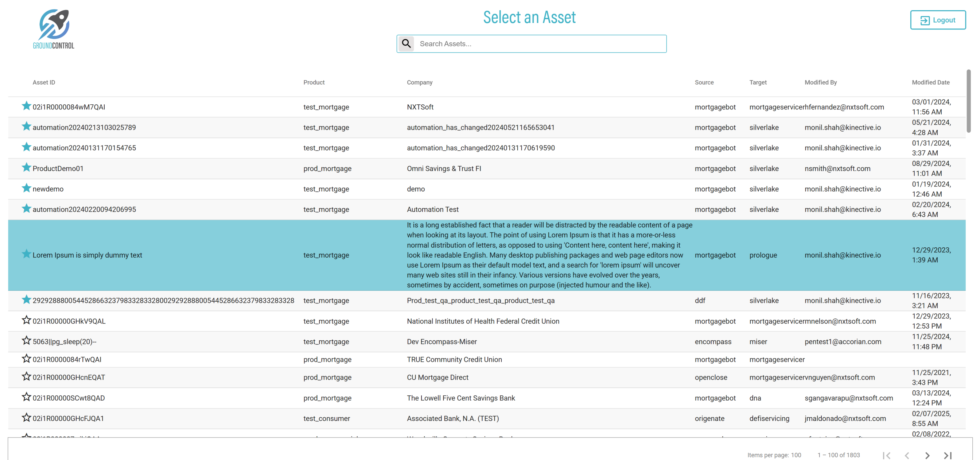Image resolution: width=980 pixels, height=460 pixels.
Task: Jump to last page of assets
Action: click(947, 455)
